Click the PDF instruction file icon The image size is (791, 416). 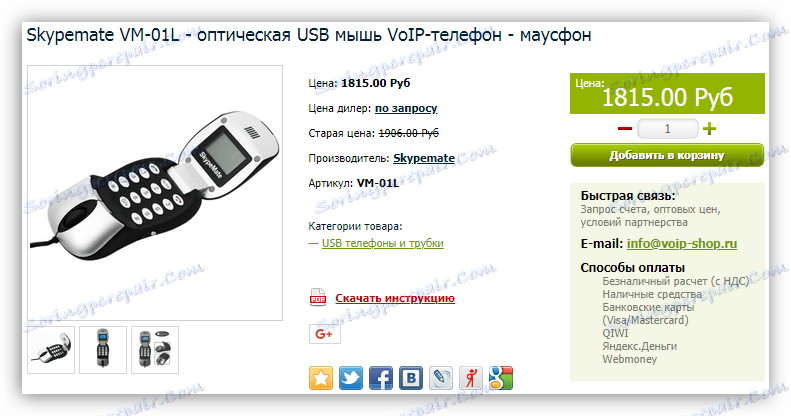(x=318, y=298)
